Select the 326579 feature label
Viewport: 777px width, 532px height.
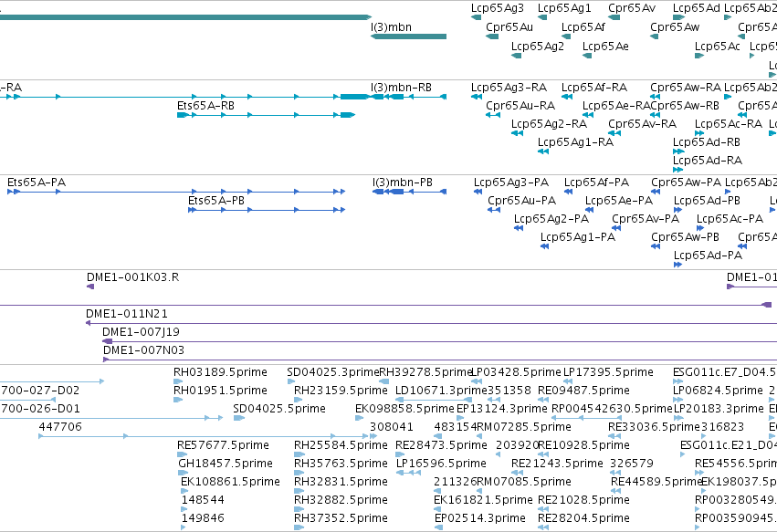[x=632, y=464]
